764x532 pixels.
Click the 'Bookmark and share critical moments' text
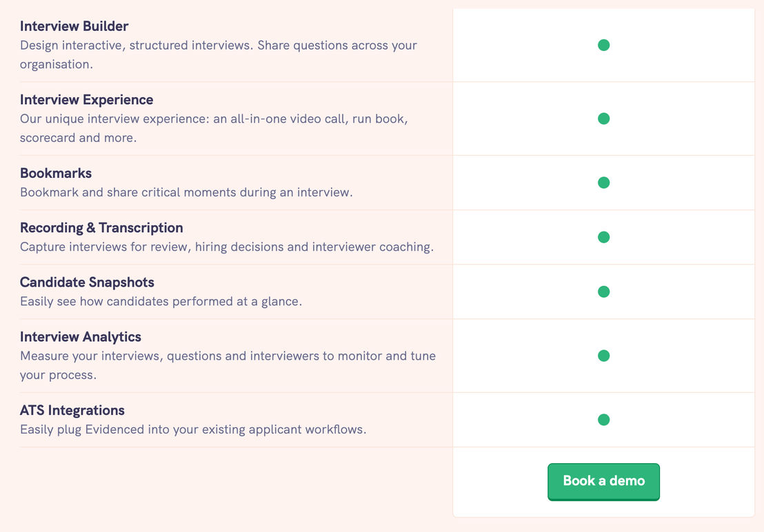point(186,192)
